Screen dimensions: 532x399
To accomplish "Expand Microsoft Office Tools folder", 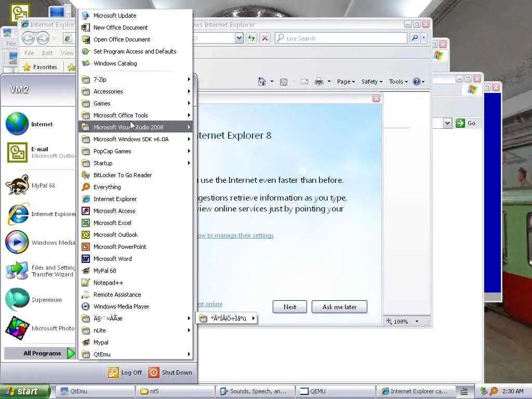I will (x=136, y=115).
